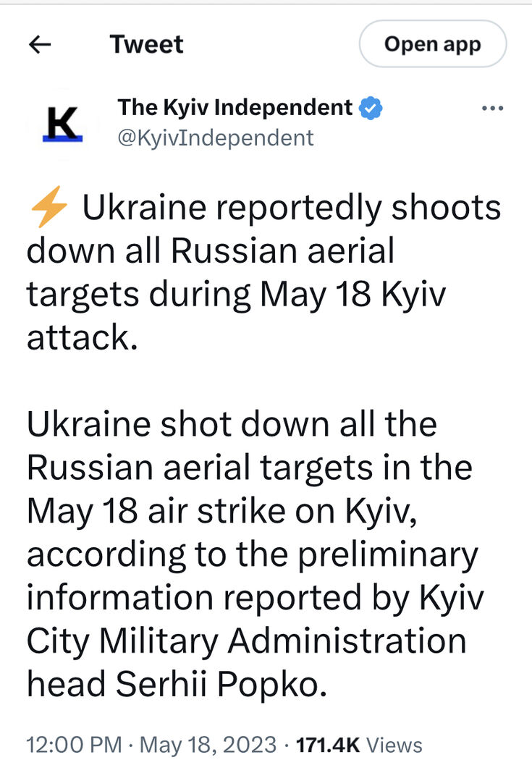Click 'according to the preliminary' line

coord(253,554)
